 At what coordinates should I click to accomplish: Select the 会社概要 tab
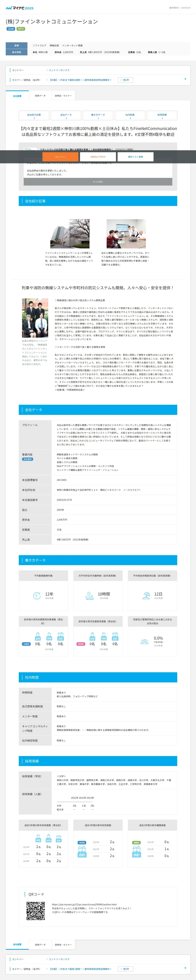17,96
